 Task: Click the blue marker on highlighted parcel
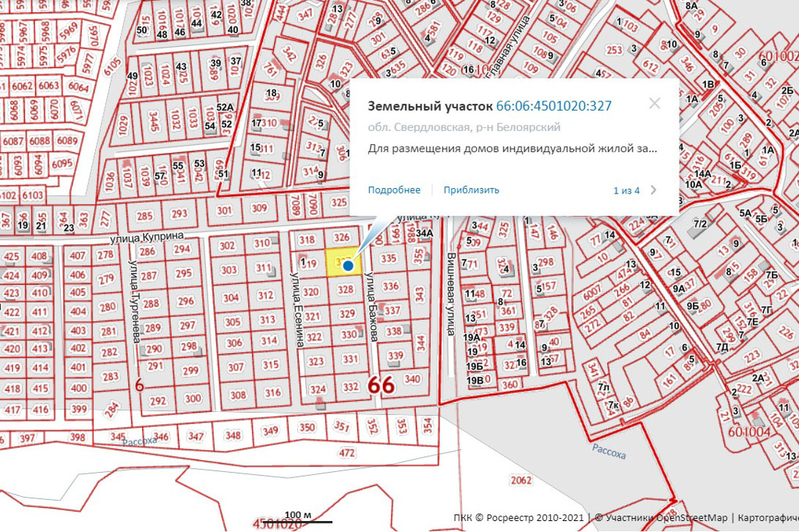point(348,265)
